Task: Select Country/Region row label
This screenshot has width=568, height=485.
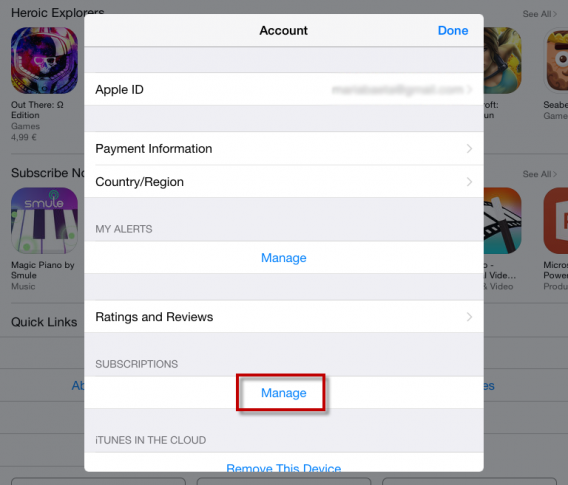Action: coord(139,182)
